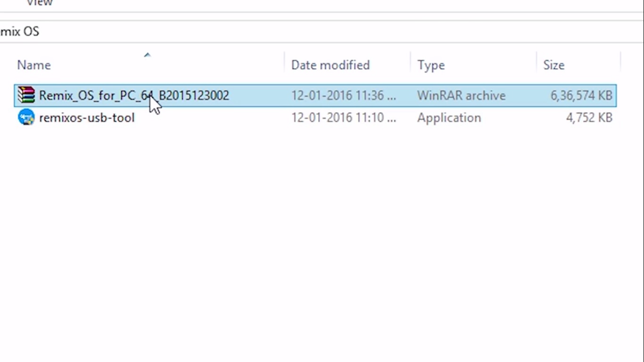
Task: Sort files by the Size column header
Action: 553,65
